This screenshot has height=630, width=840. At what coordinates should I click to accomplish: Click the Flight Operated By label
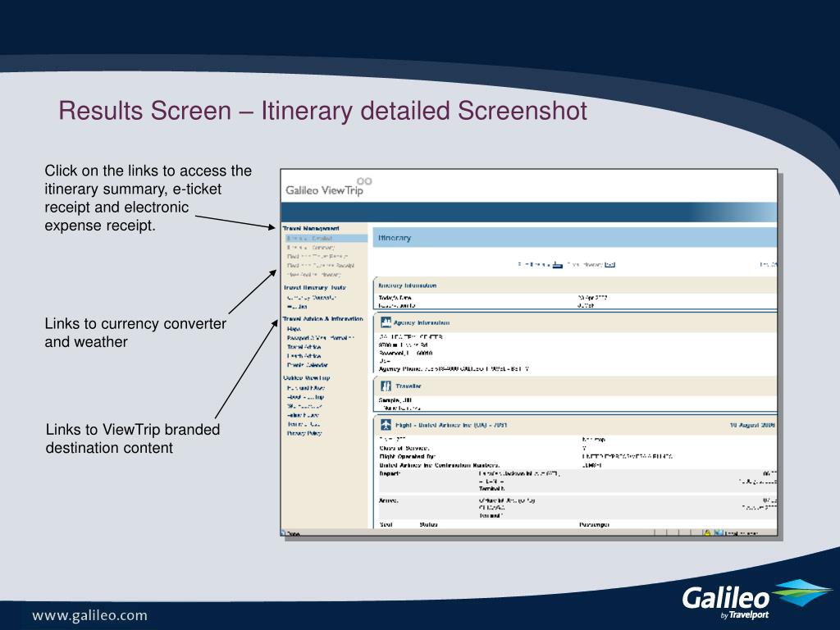tap(407, 456)
